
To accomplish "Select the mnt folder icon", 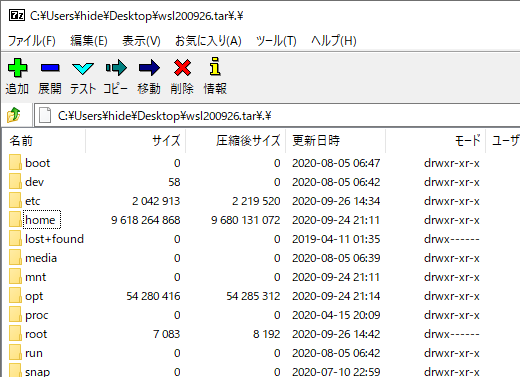I will coord(15,277).
